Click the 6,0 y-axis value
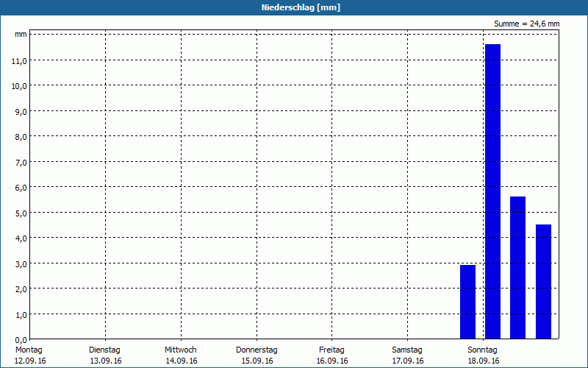Image resolution: width=588 pixels, height=368 pixels. [x=21, y=188]
